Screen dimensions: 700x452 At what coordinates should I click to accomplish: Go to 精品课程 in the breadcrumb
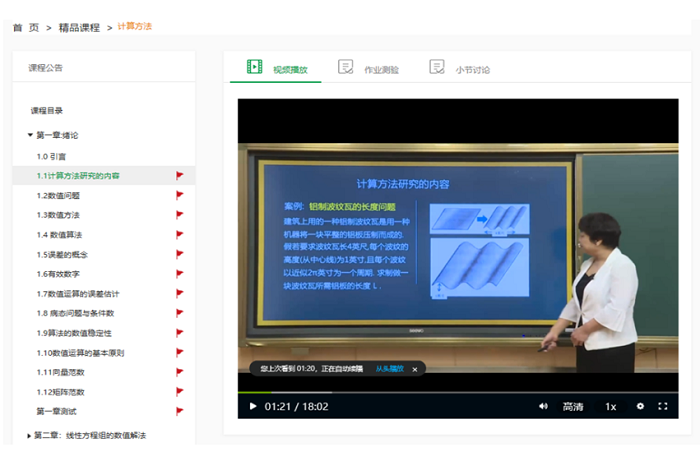pyautogui.click(x=78, y=27)
